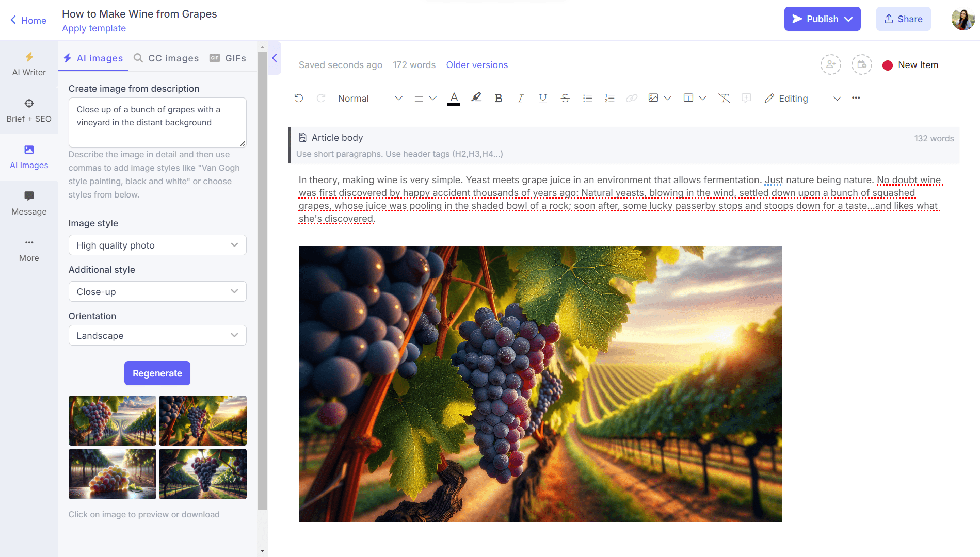Click the Regenerate button
The height and width of the screenshot is (557, 980).
(x=157, y=373)
